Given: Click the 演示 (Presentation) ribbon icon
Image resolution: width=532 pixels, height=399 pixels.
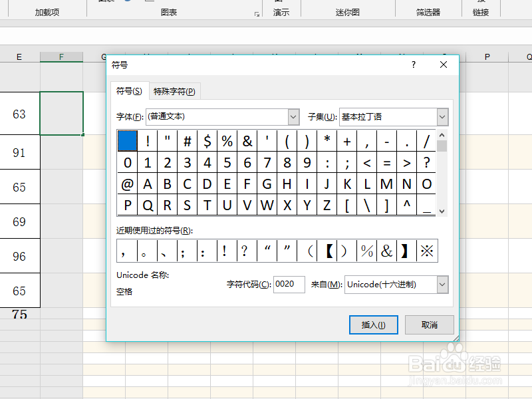Looking at the screenshot, I should click(x=281, y=11).
